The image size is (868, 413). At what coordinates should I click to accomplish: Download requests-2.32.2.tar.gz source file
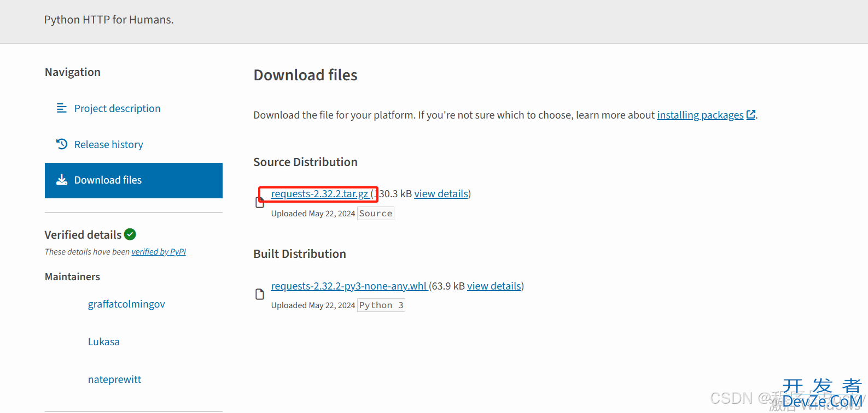[x=319, y=194]
